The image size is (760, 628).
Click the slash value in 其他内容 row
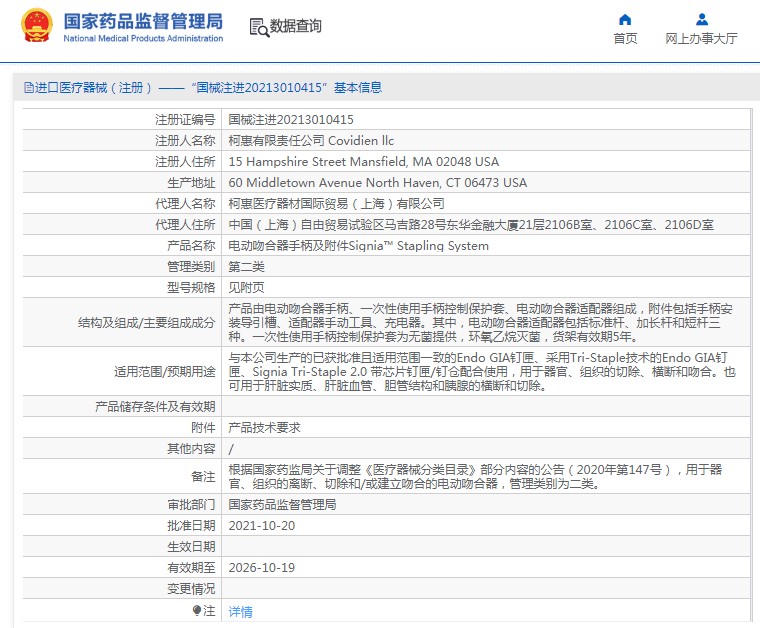pyautogui.click(x=231, y=449)
